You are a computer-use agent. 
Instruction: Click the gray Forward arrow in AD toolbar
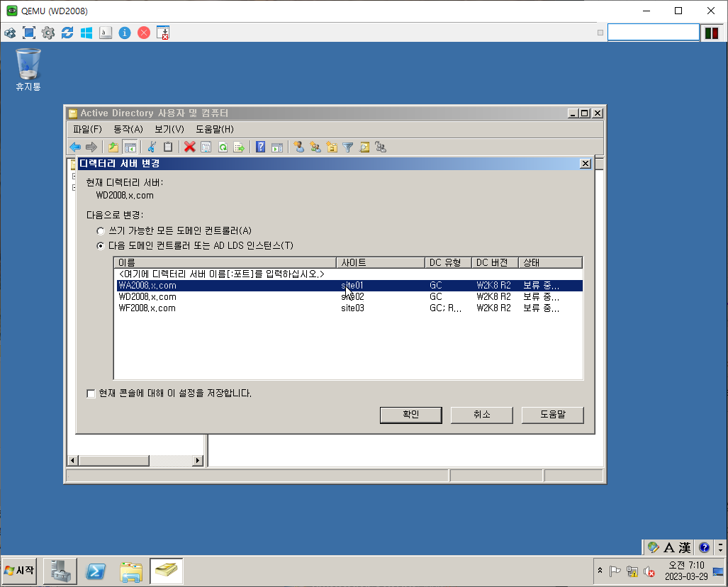click(91, 147)
